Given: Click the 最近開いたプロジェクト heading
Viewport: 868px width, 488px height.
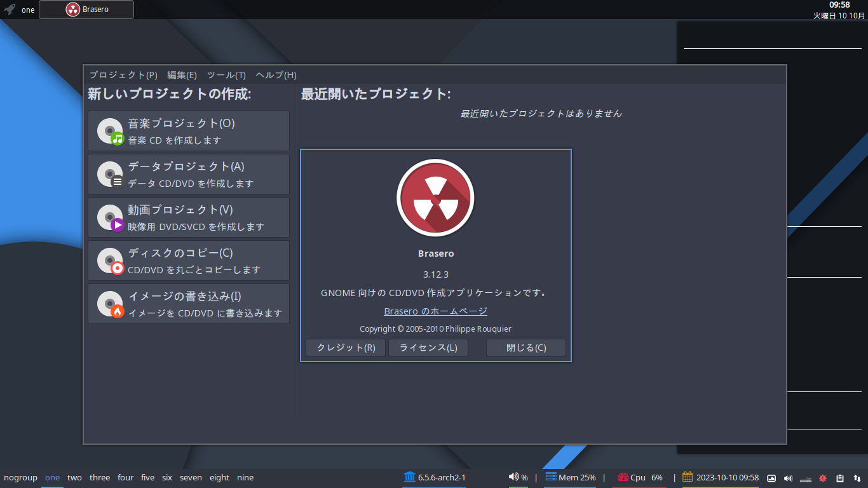Looking at the screenshot, I should tap(376, 94).
